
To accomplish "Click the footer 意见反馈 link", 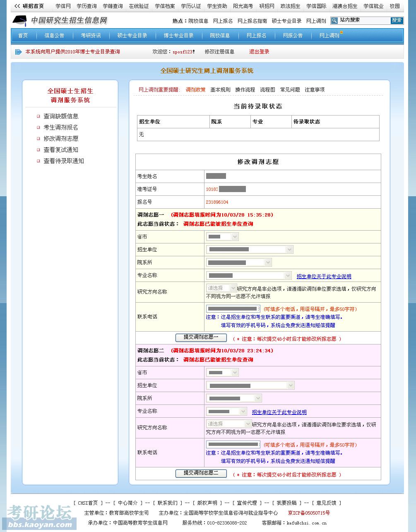I will pyautogui.click(x=327, y=503).
